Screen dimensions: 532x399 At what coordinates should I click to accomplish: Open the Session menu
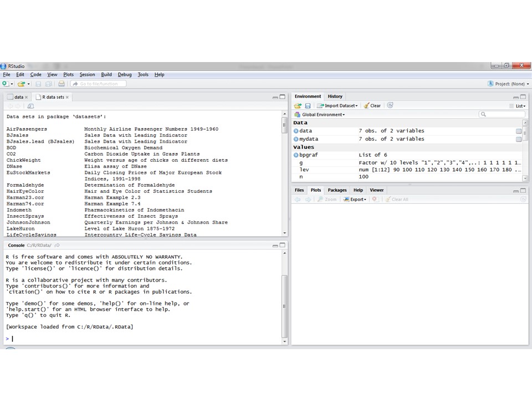point(87,74)
